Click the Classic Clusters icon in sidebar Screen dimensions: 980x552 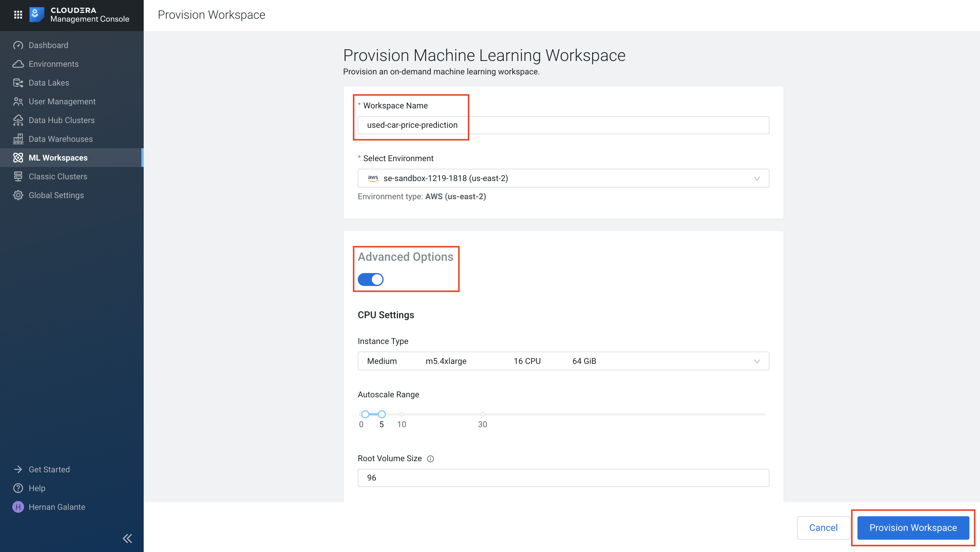[x=18, y=176]
